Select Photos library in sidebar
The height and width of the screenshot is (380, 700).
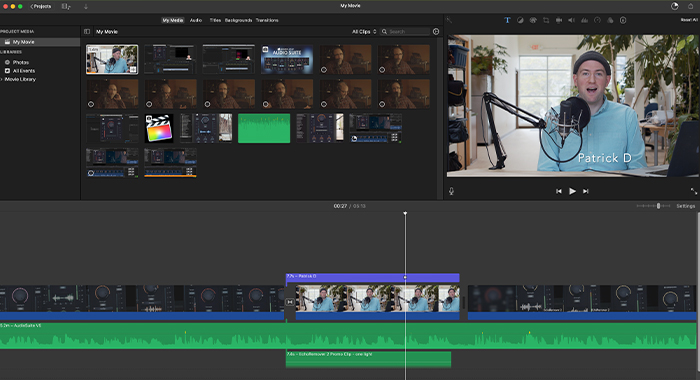click(21, 62)
